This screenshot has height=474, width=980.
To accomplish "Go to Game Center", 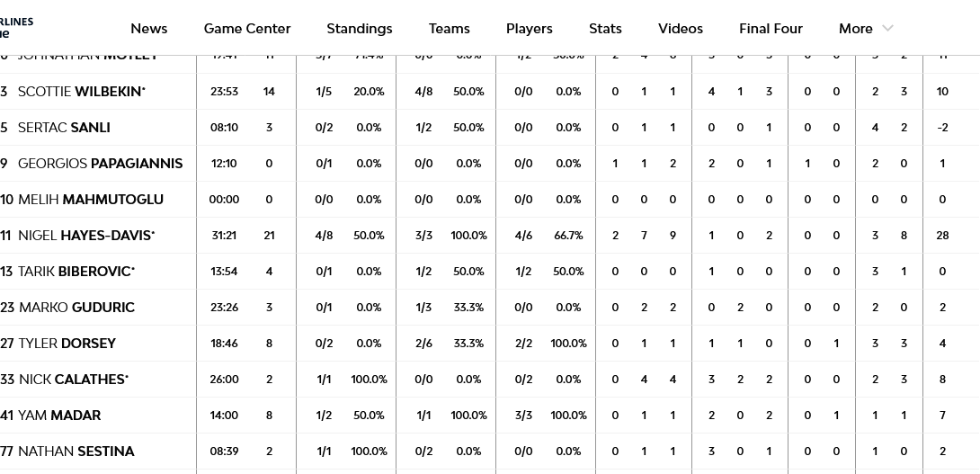I will coord(247,29).
